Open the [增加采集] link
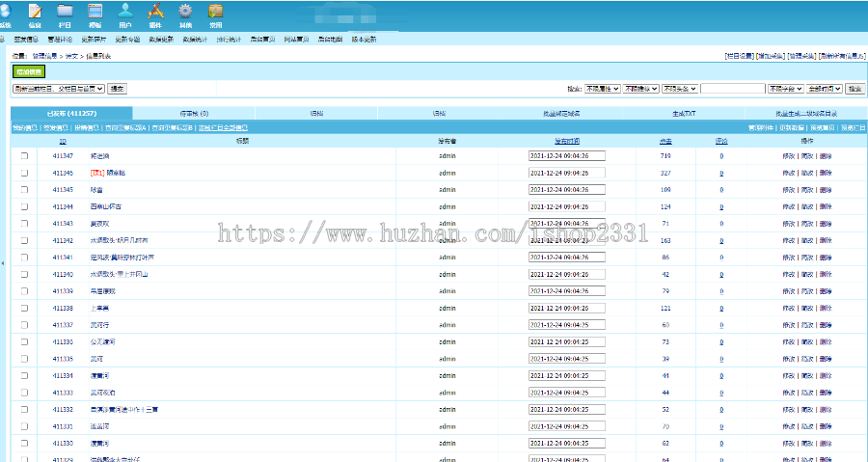 tap(772, 56)
